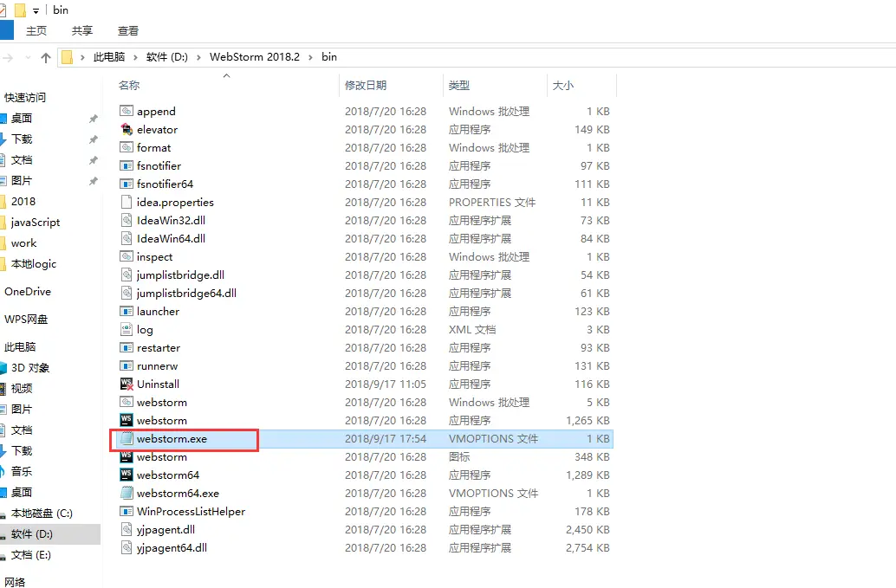Click the Uninstall application icon
The width and height of the screenshot is (896, 588).
127,384
